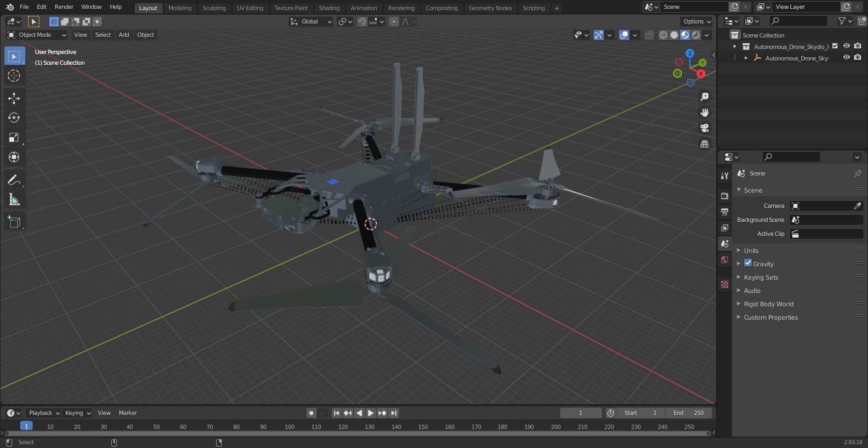Screen dimensions: 868x448
Task: Open the Render properties tab
Action: (x=724, y=196)
